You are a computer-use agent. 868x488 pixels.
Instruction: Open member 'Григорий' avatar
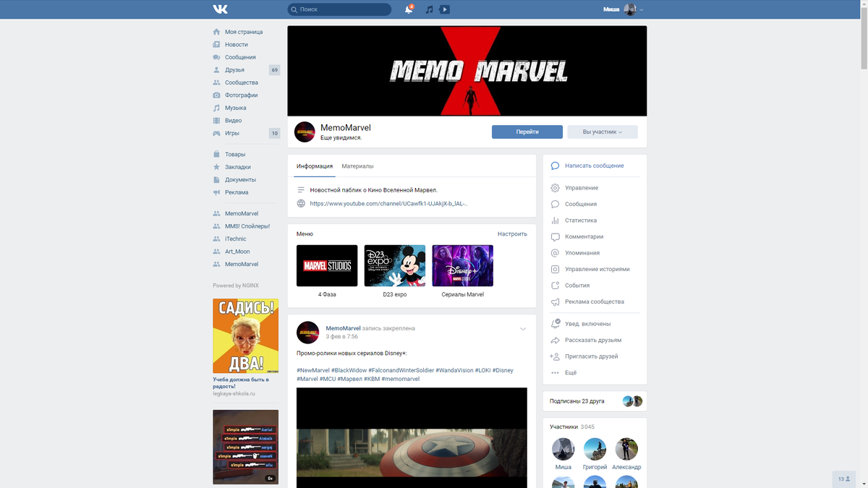[595, 449]
